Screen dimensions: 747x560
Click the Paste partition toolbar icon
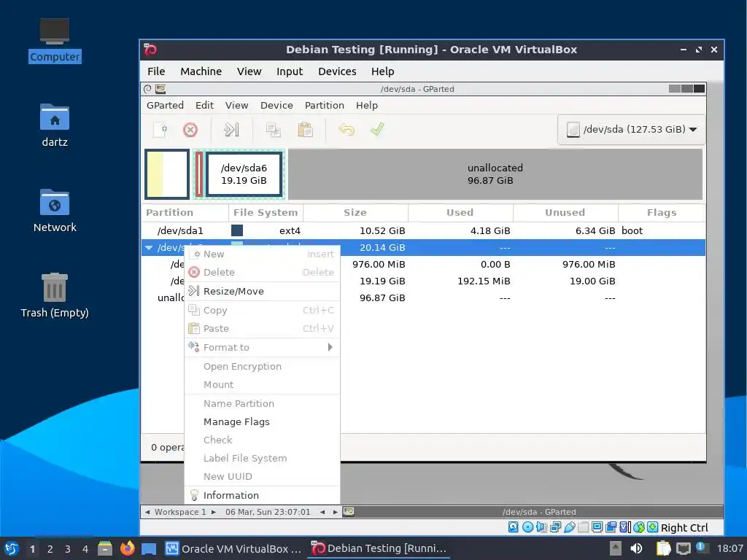(305, 130)
